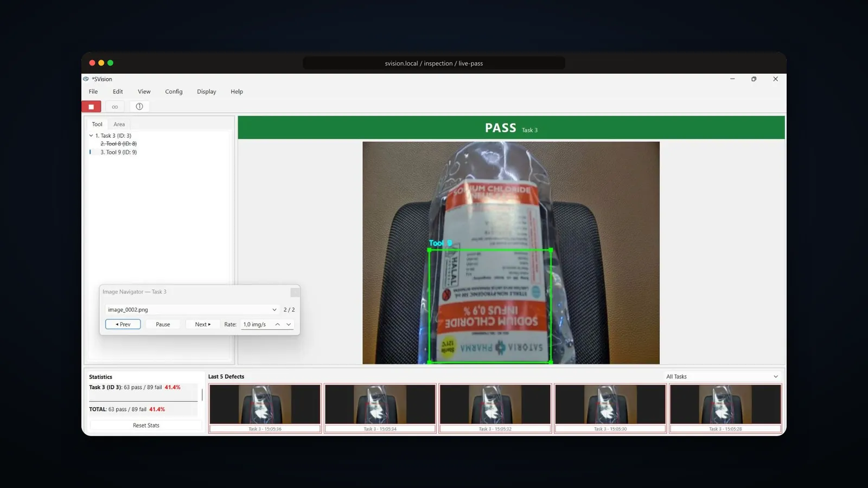Image resolution: width=868 pixels, height=488 pixels.
Task: Restore the SVision window size
Action: (x=754, y=79)
